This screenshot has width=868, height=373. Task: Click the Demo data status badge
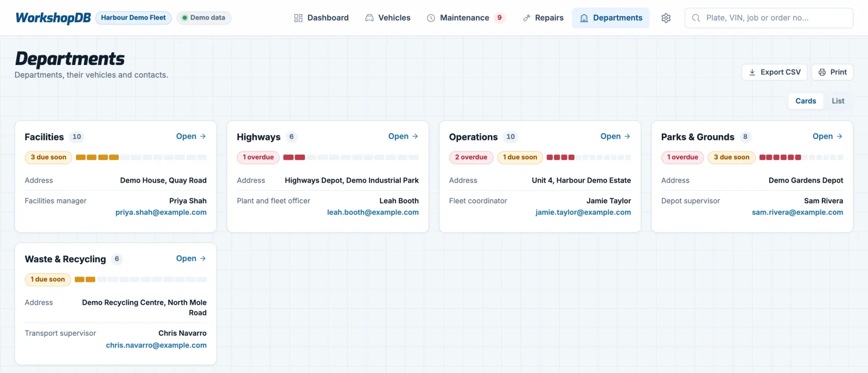coord(204,18)
